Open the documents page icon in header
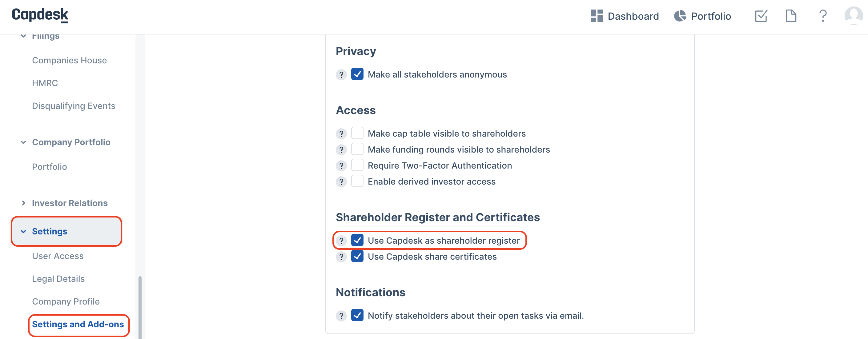This screenshot has height=339, width=868. tap(791, 16)
